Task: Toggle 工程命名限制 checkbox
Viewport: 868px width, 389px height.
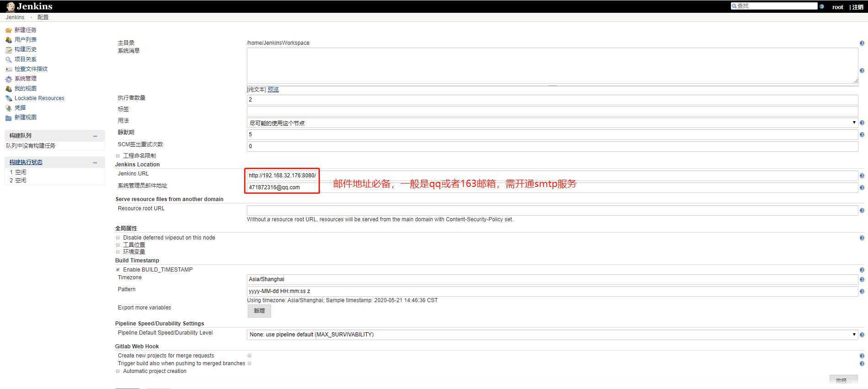Action: (118, 156)
